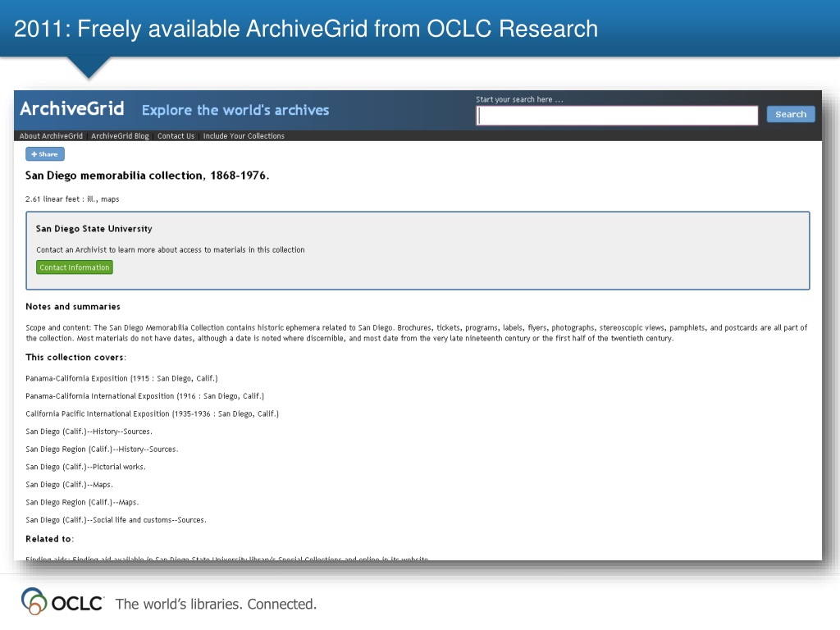The image size is (840, 630).
Task: Click the 2.61 linear feet description
Action: pyautogui.click(x=72, y=199)
